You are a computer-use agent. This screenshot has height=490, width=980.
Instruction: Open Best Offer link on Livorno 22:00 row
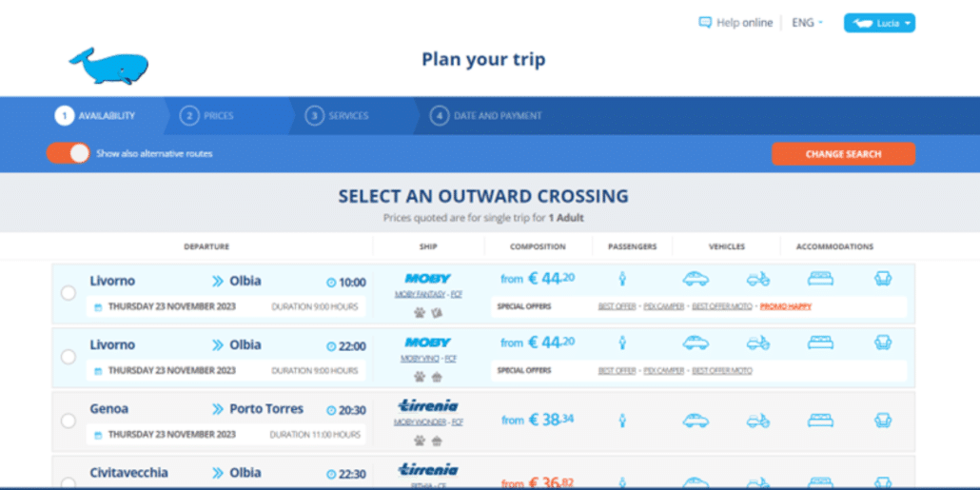coord(617,371)
